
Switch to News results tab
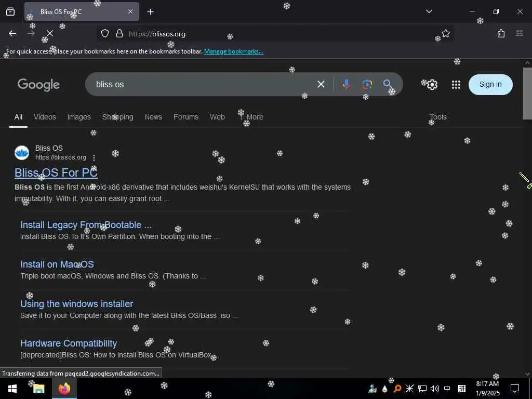pos(153,117)
